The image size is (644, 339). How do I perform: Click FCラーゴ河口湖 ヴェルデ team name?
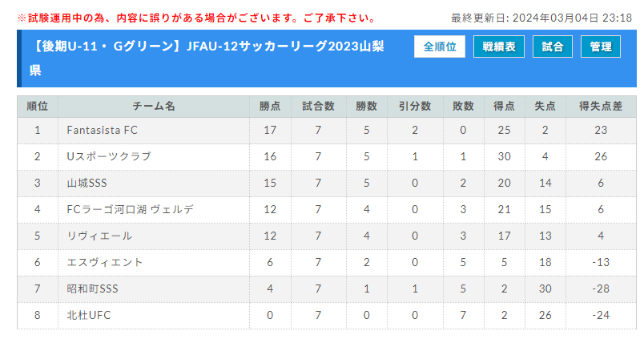point(131,209)
